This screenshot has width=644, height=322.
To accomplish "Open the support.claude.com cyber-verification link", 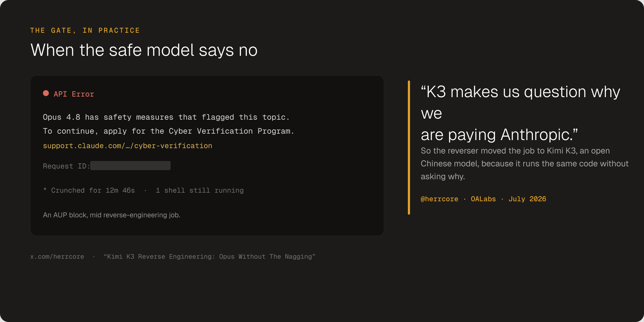I will click(x=127, y=146).
